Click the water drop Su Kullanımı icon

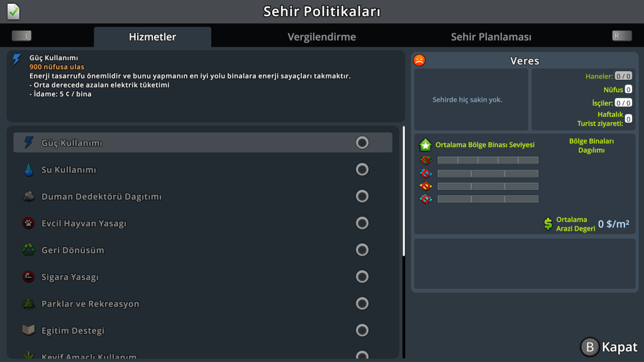[28, 170]
